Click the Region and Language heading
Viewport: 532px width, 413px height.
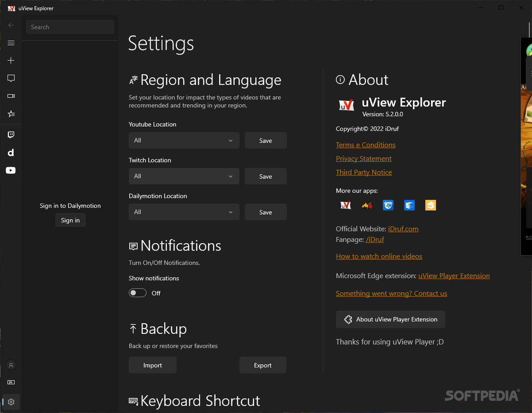click(211, 80)
